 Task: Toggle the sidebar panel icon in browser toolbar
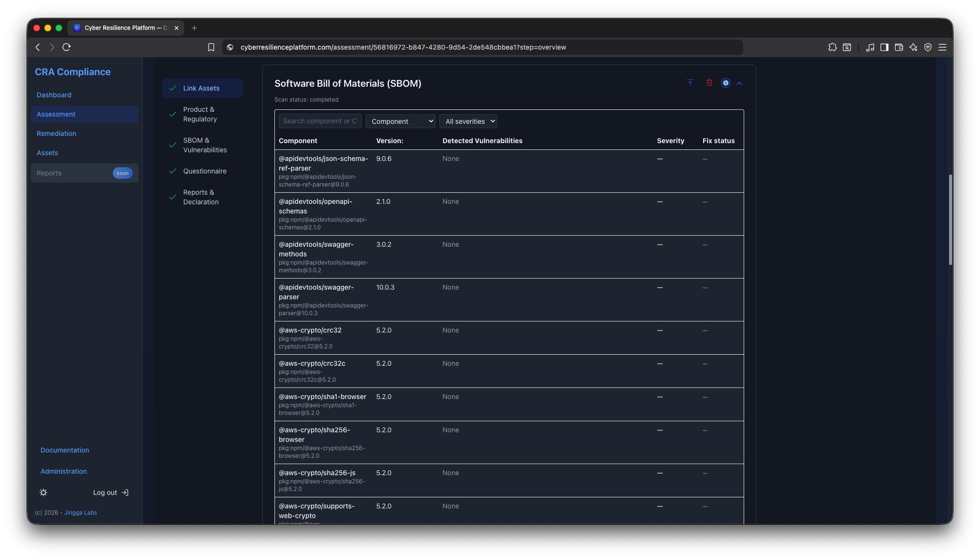pos(884,47)
